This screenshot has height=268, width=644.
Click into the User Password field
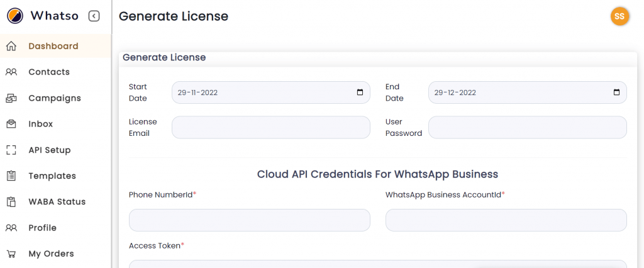pyautogui.click(x=528, y=128)
